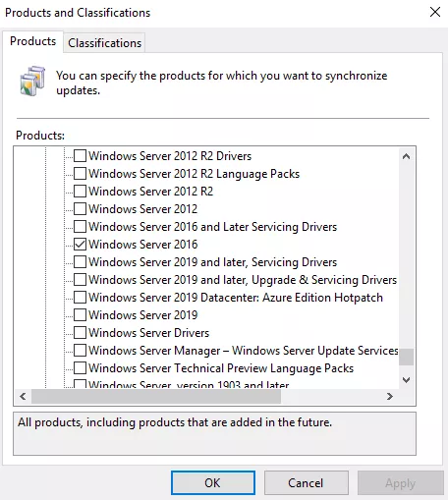Enable Windows Server 2012 R2 Drivers
Screen dimensions: 448x500
click(x=80, y=156)
